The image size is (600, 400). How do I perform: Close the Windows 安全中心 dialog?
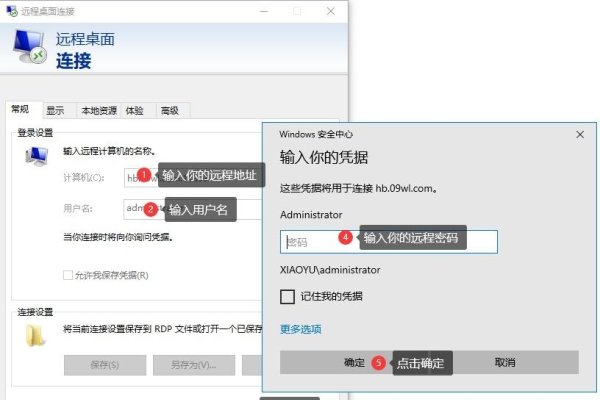tap(580, 134)
